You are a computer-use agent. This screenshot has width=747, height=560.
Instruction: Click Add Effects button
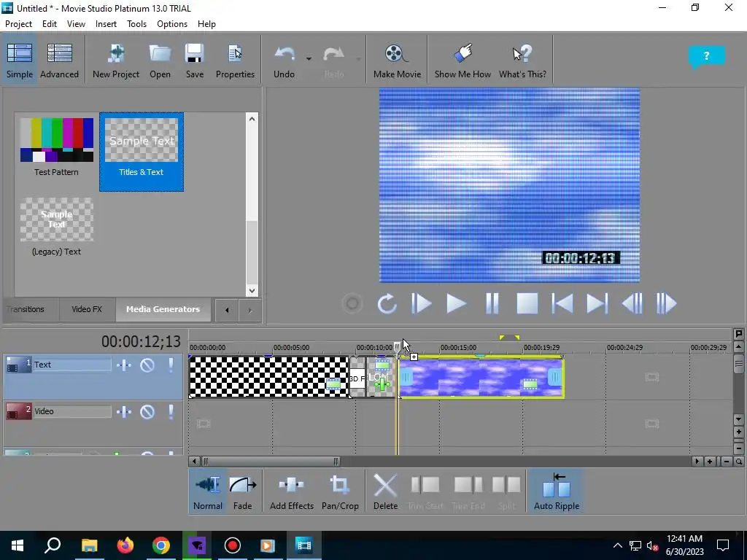292,492
